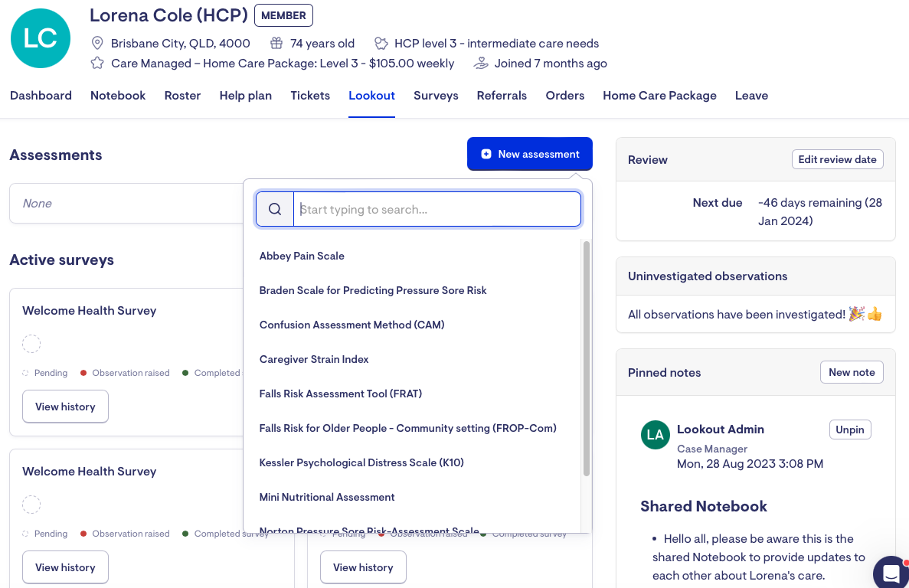Switch to the Roster tab
The image size is (909, 588).
click(182, 96)
